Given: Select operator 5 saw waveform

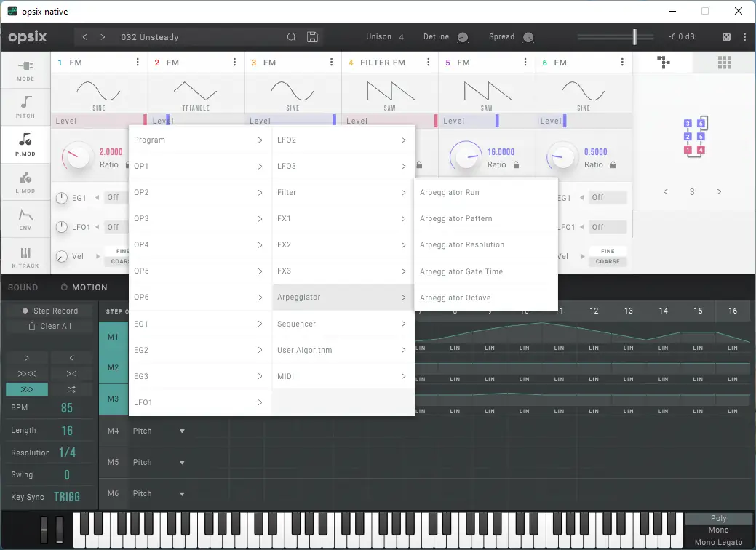Looking at the screenshot, I should (x=487, y=94).
